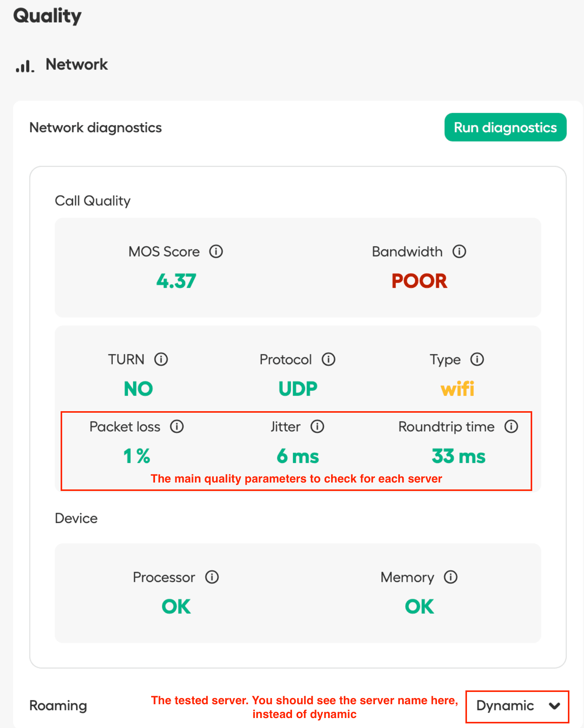Click the Network signal bars icon
Viewport: 584px width, 728px height.
click(25, 66)
